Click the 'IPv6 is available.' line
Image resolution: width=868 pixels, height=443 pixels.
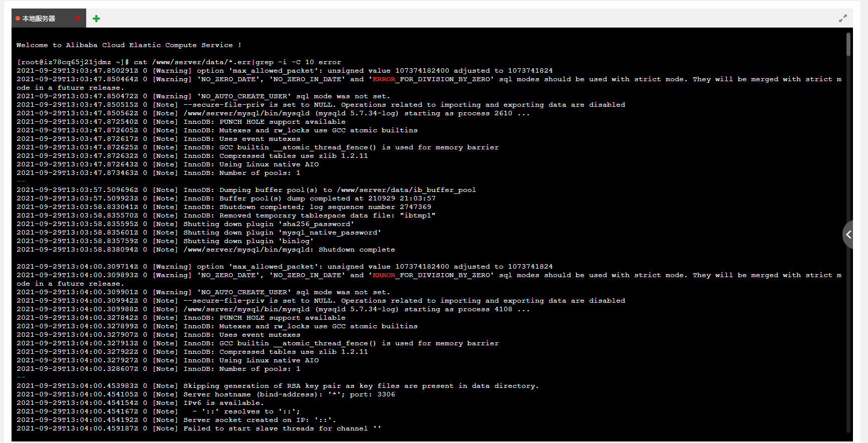(x=140, y=403)
